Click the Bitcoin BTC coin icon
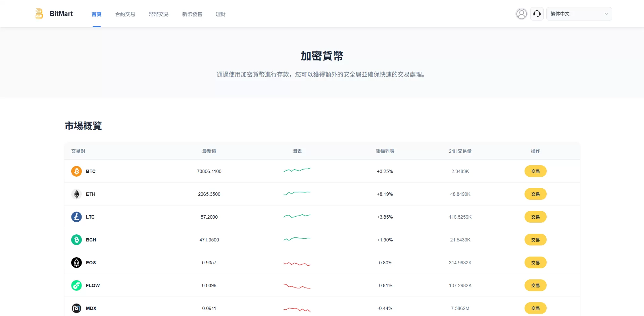This screenshot has width=644, height=316. [x=77, y=171]
